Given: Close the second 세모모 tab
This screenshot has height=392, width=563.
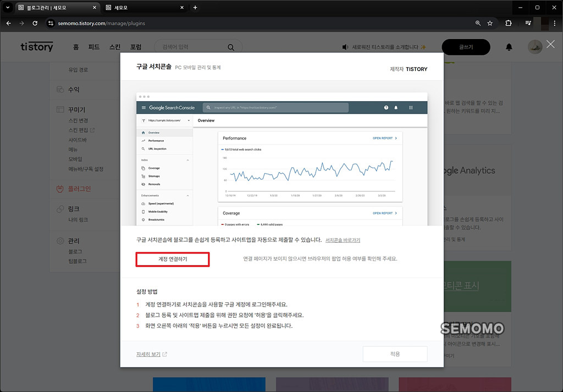Looking at the screenshot, I should 182,8.
